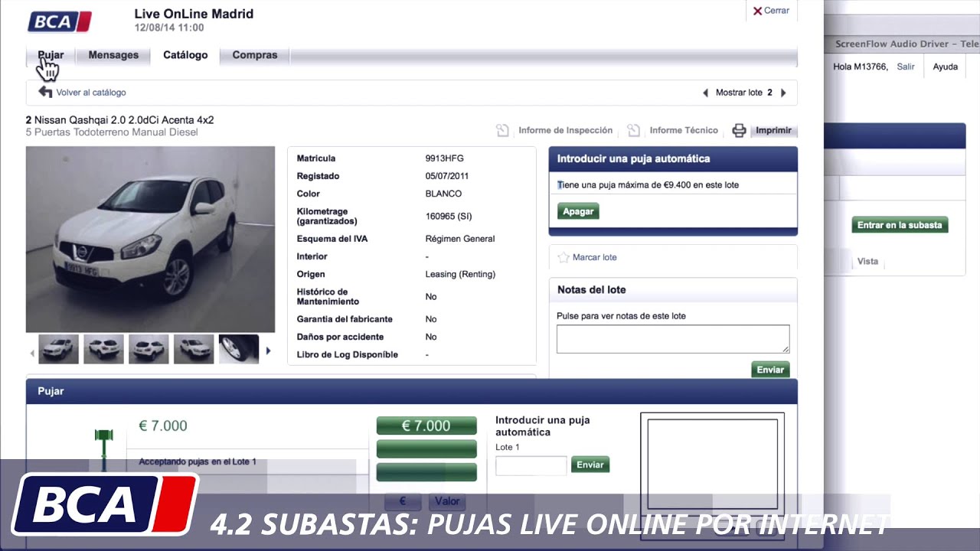Open Informe Técnico link
980x551 pixels.
point(684,130)
